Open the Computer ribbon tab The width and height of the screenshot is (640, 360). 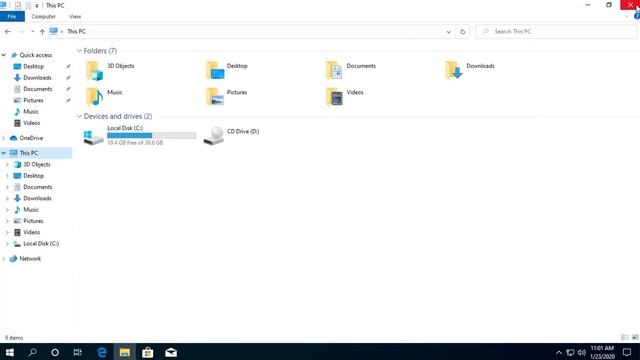[44, 16]
